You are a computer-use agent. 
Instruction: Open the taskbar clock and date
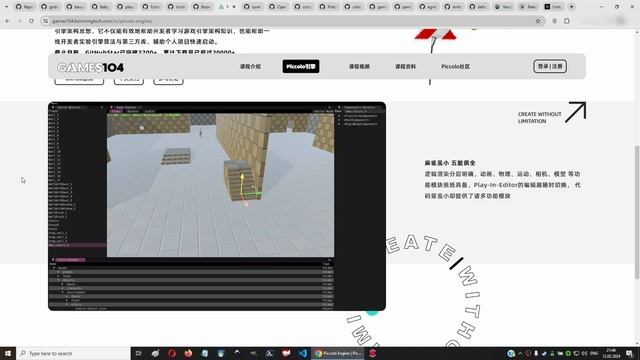point(611,353)
